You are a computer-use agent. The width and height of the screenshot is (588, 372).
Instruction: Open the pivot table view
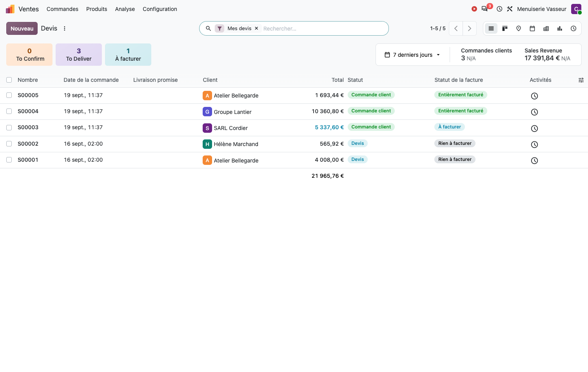pos(546,29)
